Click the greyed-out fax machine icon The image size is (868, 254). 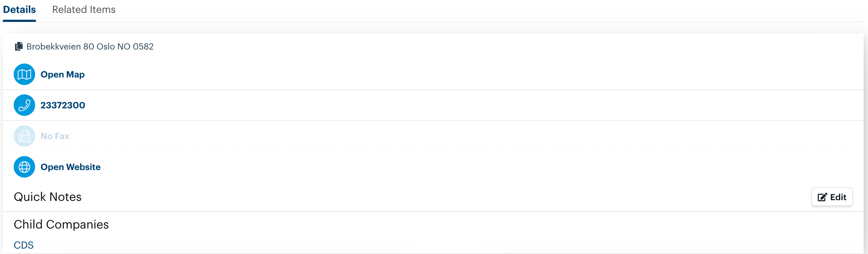(x=24, y=136)
